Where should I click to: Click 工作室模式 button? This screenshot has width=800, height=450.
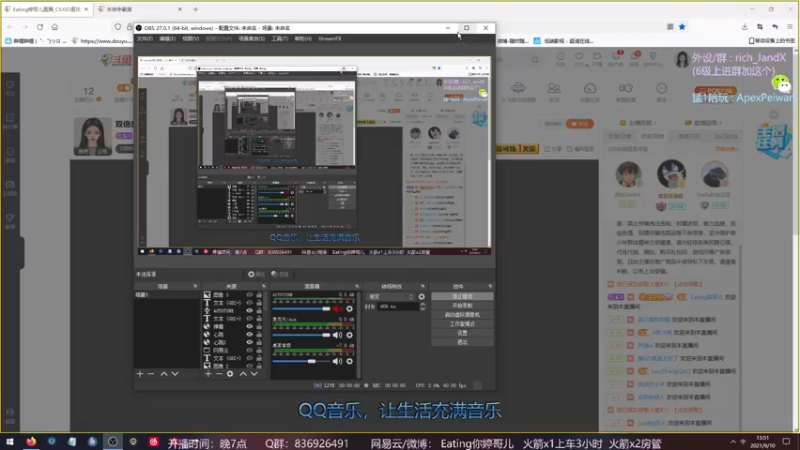point(462,324)
